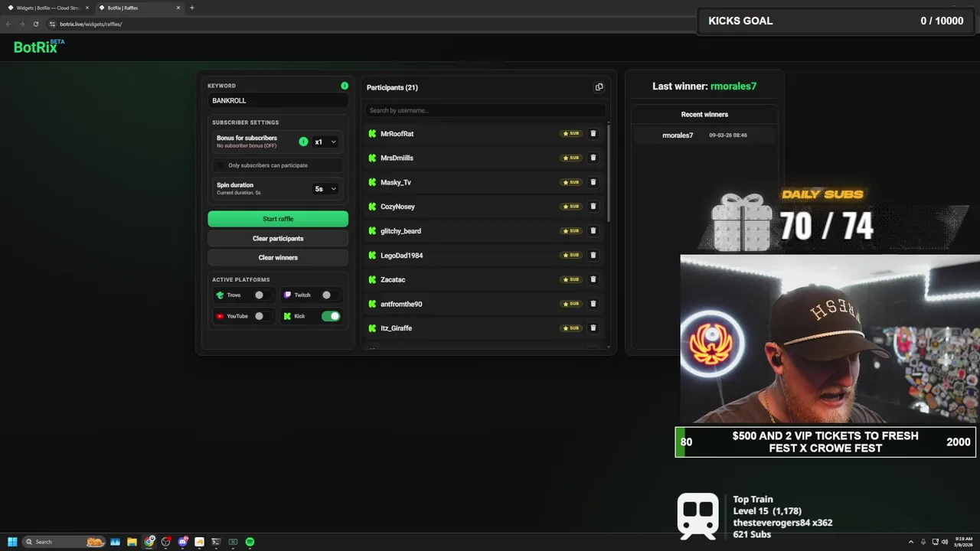The image size is (980, 551).
Task: Delete Itz_Giraffe using trash icon
Action: (593, 328)
